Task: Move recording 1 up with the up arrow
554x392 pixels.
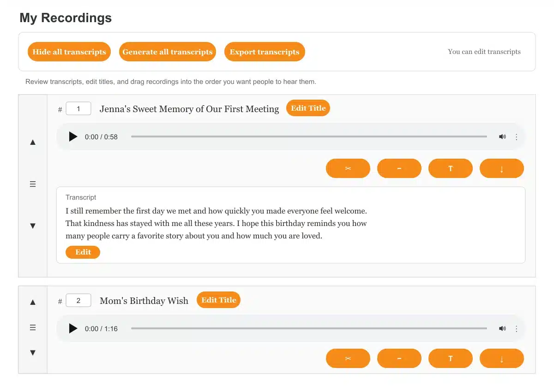Action: click(x=33, y=142)
